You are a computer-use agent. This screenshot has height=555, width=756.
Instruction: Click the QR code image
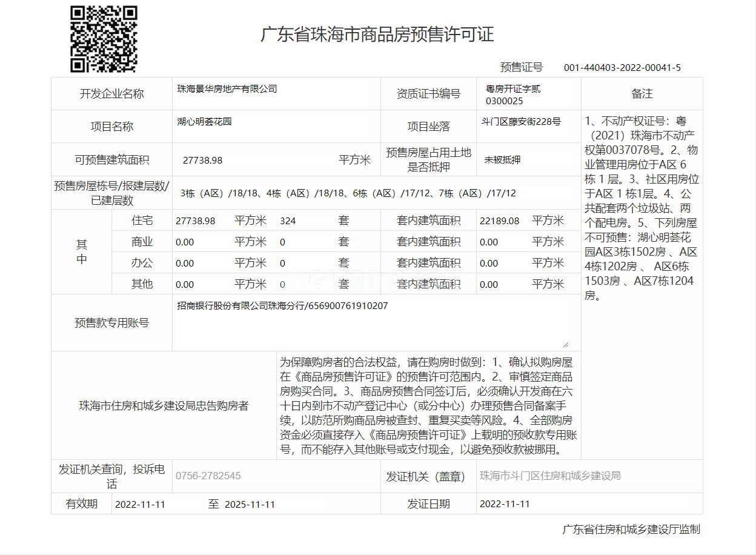(x=104, y=39)
